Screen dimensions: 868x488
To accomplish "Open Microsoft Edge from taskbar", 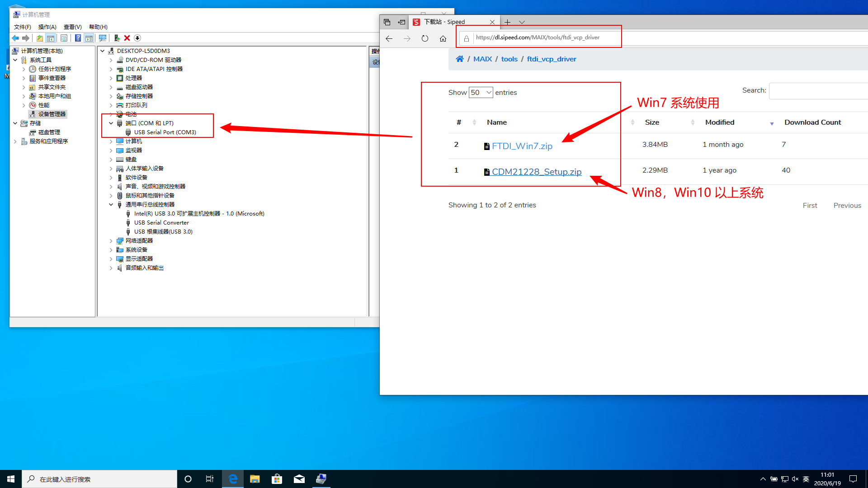I will (x=233, y=479).
